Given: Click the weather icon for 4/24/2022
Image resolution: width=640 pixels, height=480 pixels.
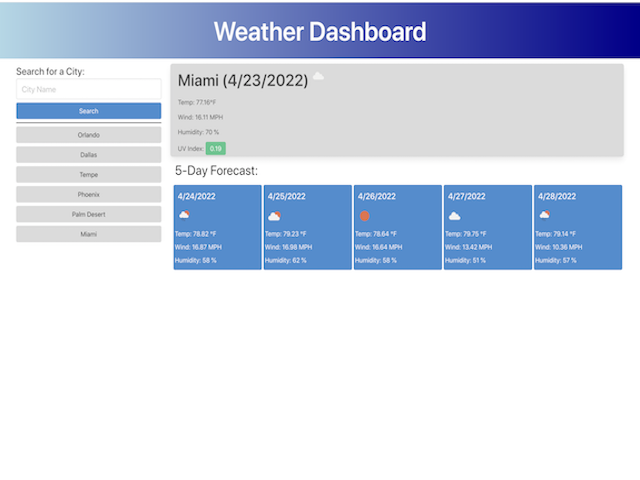Looking at the screenshot, I should click(184, 215).
